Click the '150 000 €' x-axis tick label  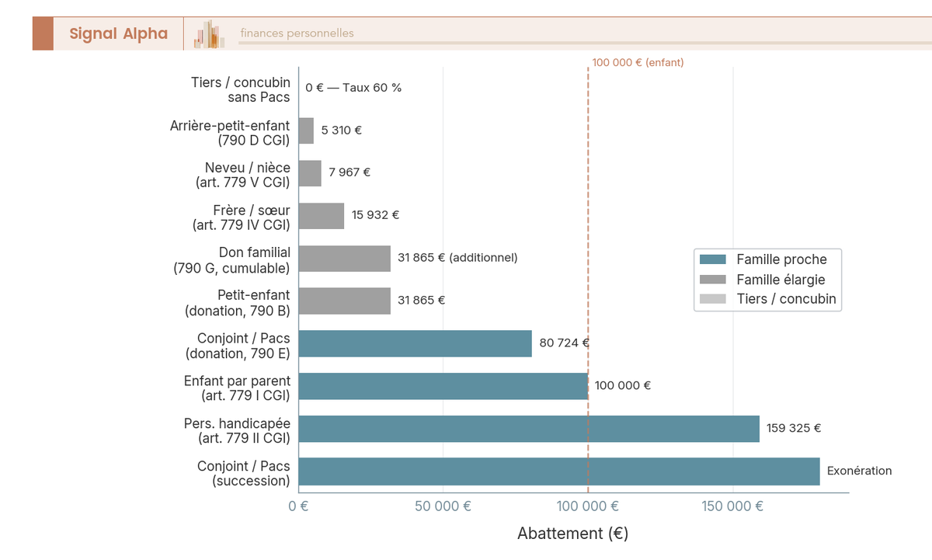tap(732, 506)
